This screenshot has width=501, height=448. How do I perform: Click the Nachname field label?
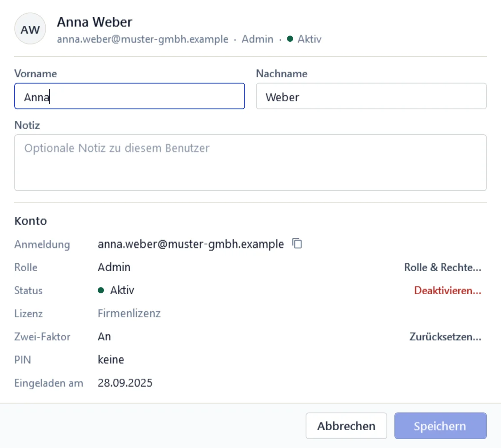tap(282, 73)
